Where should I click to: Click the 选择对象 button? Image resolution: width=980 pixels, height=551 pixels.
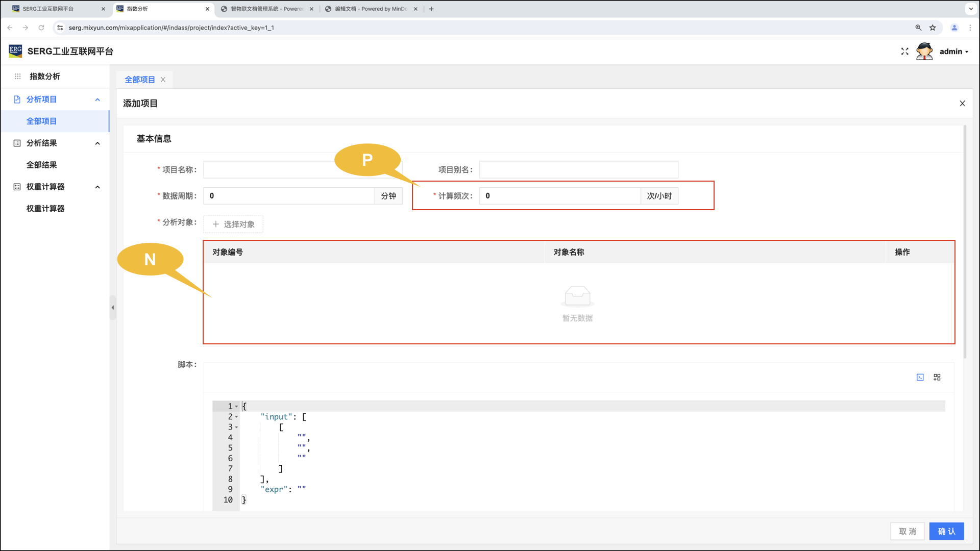tap(233, 224)
